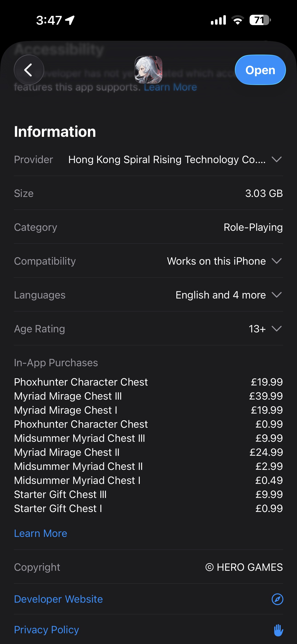Open the Privacy Policy link
Image resolution: width=297 pixels, height=644 pixels.
coord(47,629)
